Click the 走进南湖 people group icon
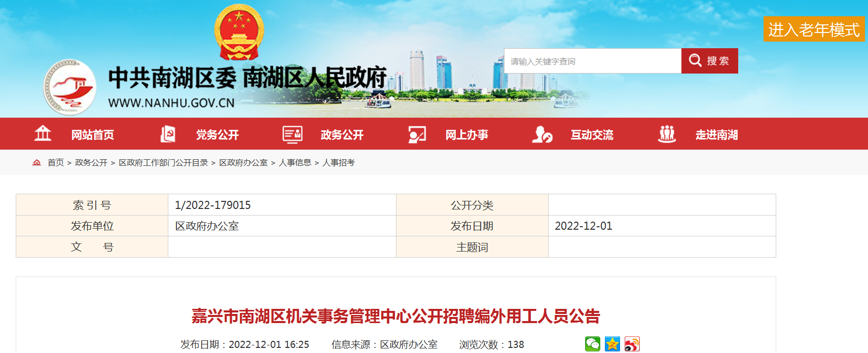 pyautogui.click(x=667, y=134)
